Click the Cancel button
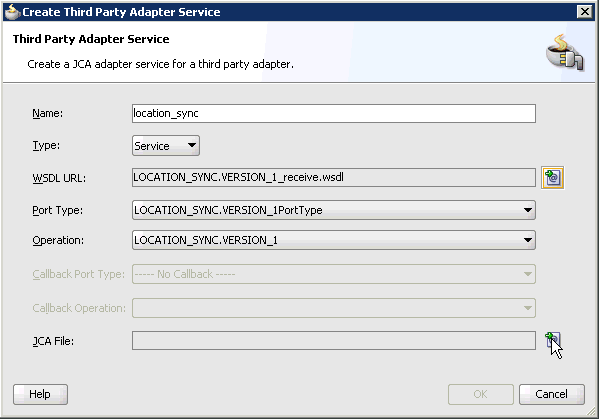 [x=552, y=394]
